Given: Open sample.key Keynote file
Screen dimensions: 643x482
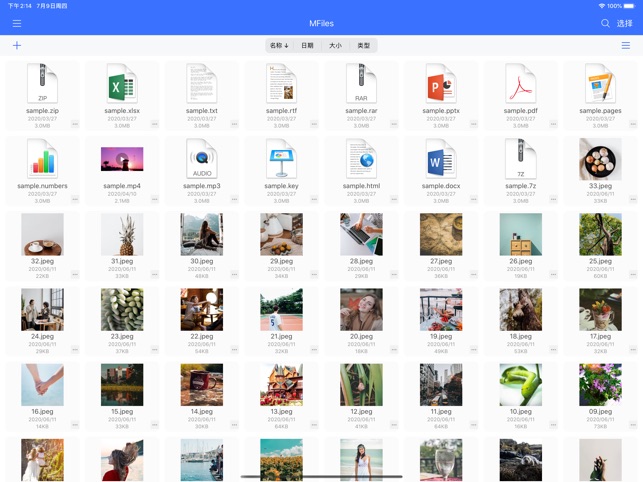Looking at the screenshot, I should pyautogui.click(x=281, y=160).
